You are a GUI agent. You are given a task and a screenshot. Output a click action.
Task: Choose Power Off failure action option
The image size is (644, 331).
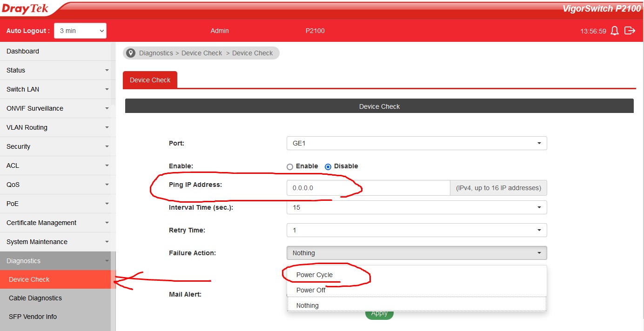[x=311, y=290]
